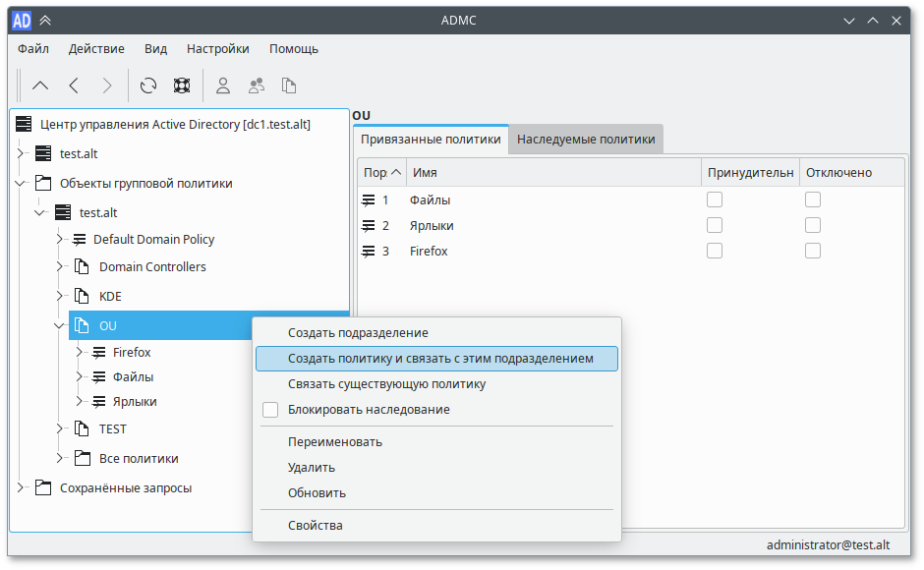
Task: Expand the Domain Controllers node
Action: [x=58, y=266]
